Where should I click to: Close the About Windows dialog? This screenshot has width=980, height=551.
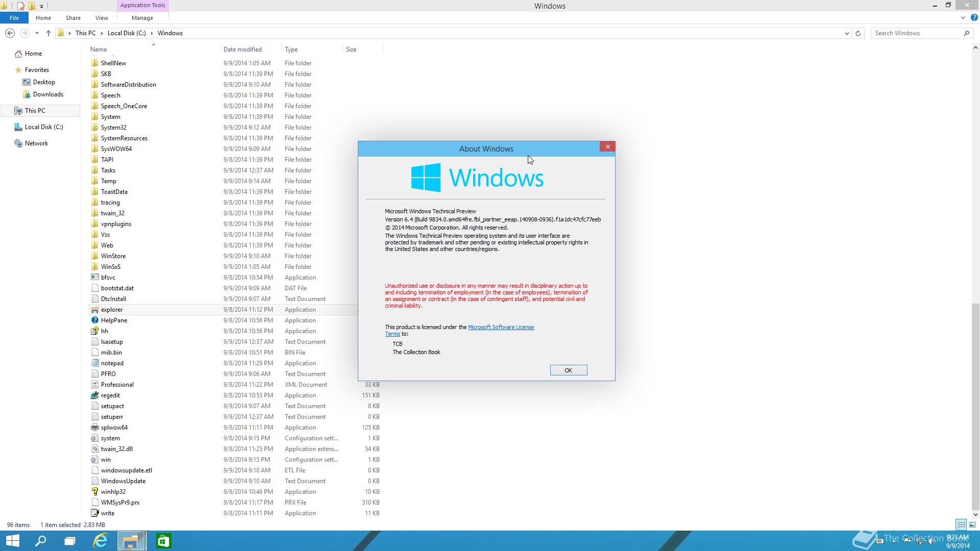pos(607,147)
